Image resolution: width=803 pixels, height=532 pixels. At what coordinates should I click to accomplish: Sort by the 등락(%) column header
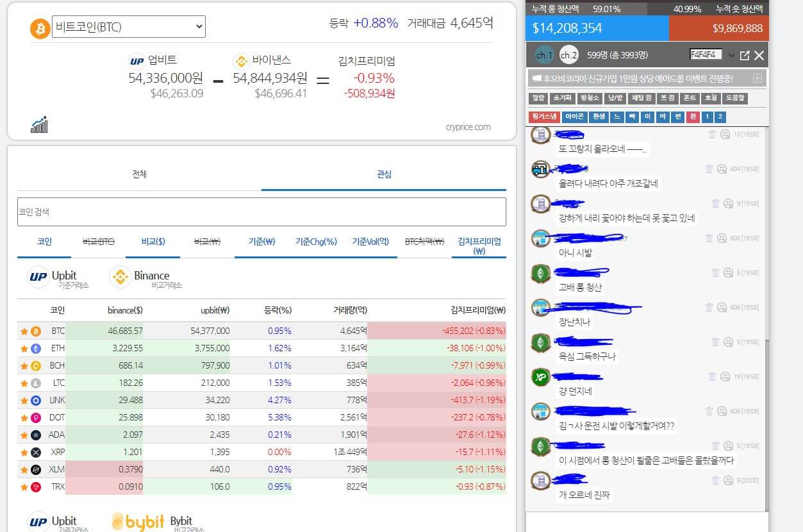[277, 310]
